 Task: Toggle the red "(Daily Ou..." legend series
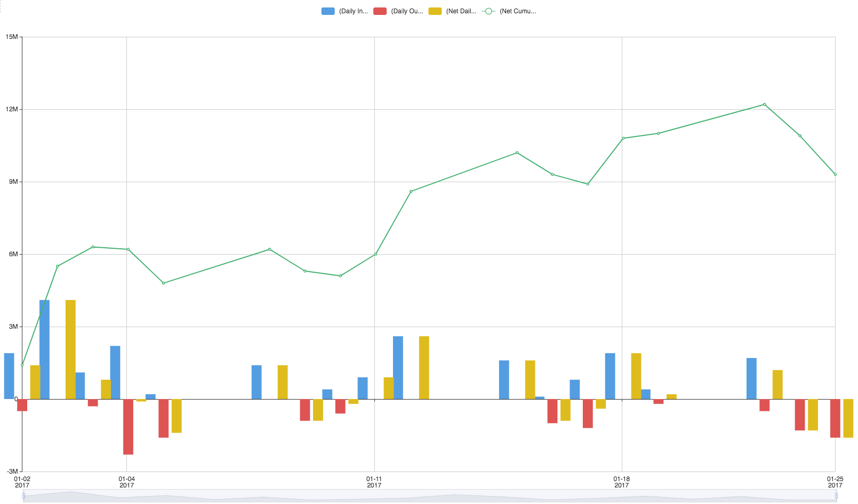398,11
